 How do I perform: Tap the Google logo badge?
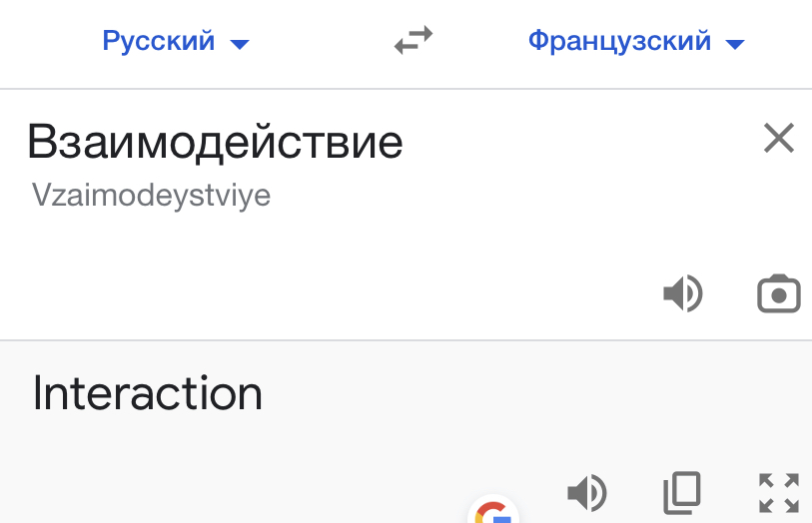[492, 512]
